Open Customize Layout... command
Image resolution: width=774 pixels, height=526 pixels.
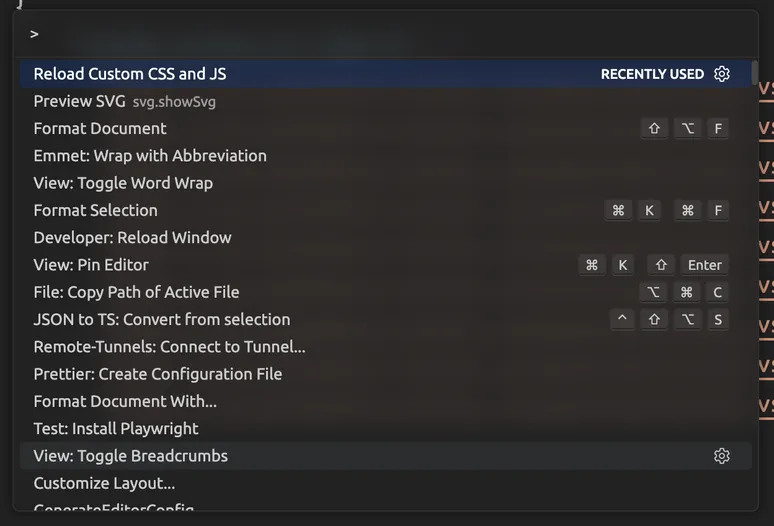[x=104, y=483]
